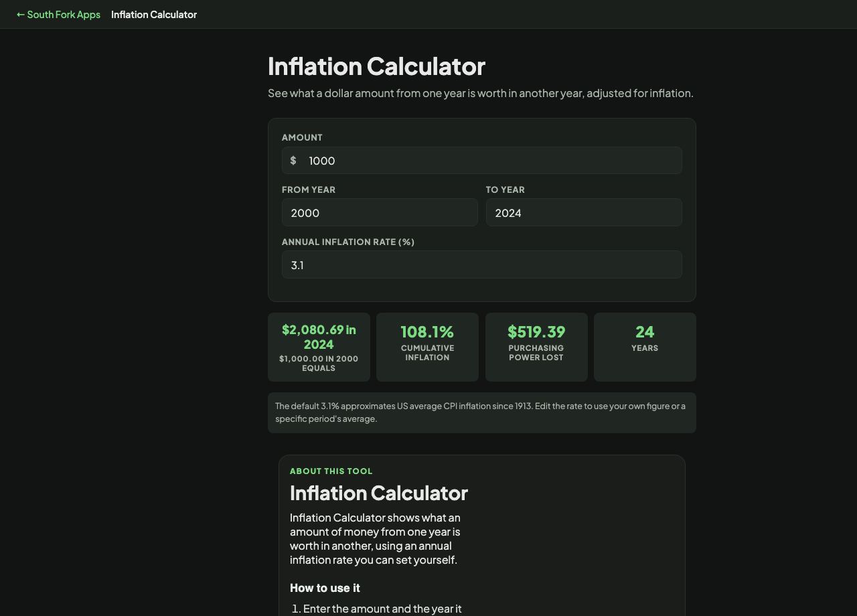Click the subtitle about dollar amount worth
The height and width of the screenshot is (616, 857).
coord(481,93)
